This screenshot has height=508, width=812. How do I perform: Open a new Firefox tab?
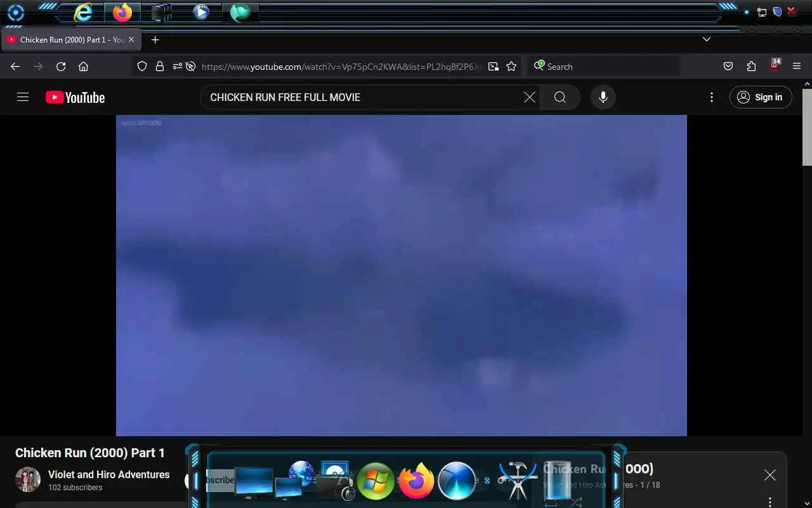(x=155, y=39)
